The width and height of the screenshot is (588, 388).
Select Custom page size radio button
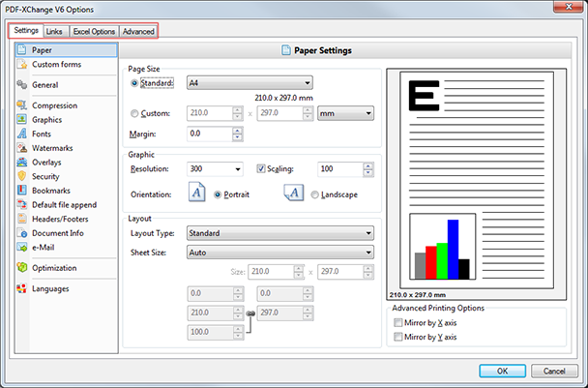tap(134, 113)
